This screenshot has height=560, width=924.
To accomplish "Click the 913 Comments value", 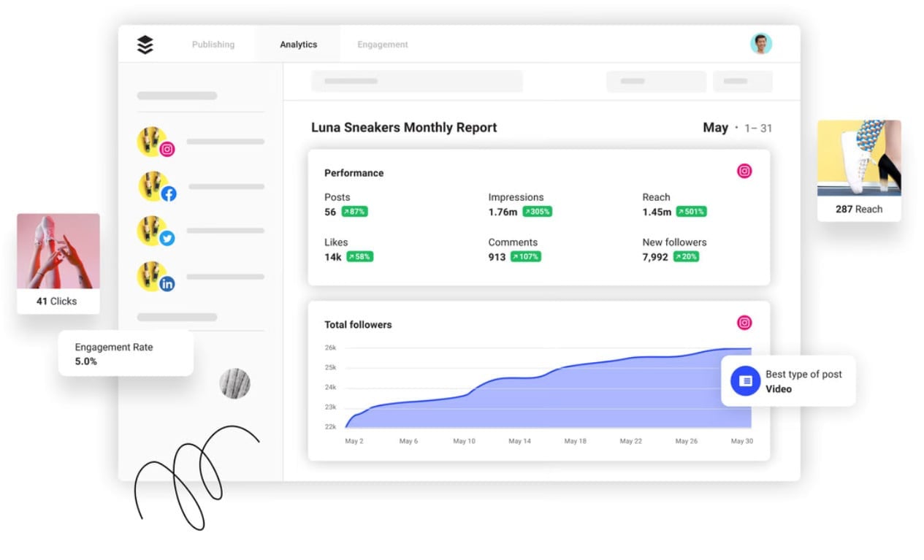I will click(x=497, y=257).
